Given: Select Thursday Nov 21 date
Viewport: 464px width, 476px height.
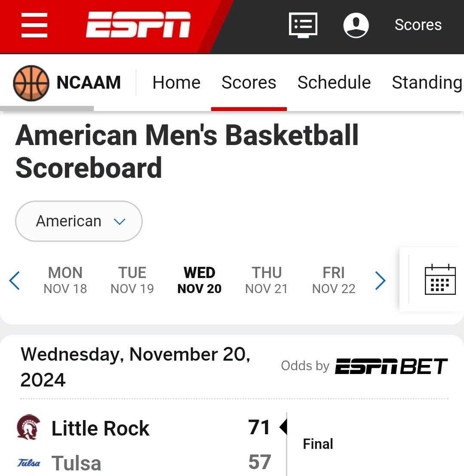Looking at the screenshot, I should click(x=267, y=280).
